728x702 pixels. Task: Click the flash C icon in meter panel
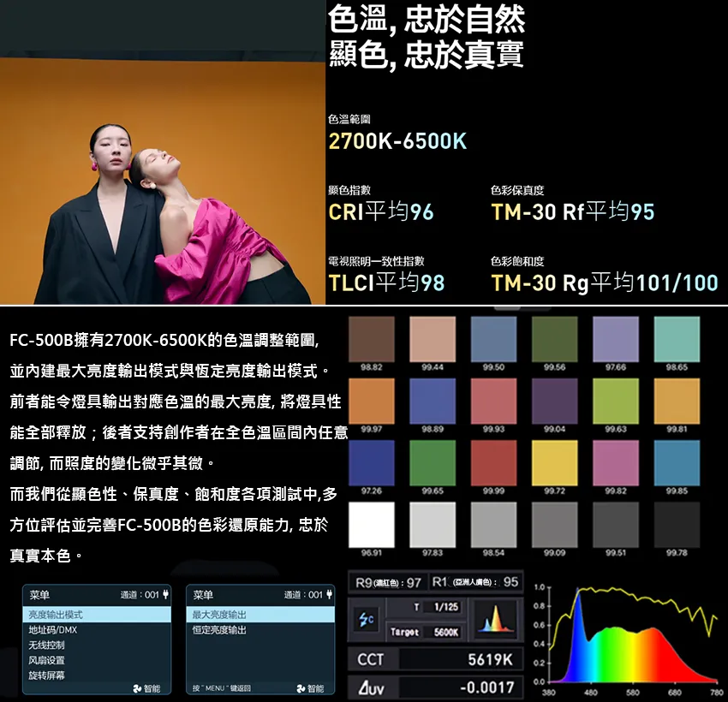pos(367,618)
